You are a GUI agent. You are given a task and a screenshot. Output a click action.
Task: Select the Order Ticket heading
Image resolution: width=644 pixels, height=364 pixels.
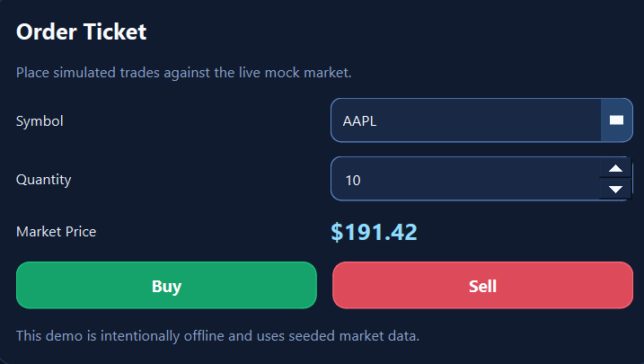[x=81, y=32]
